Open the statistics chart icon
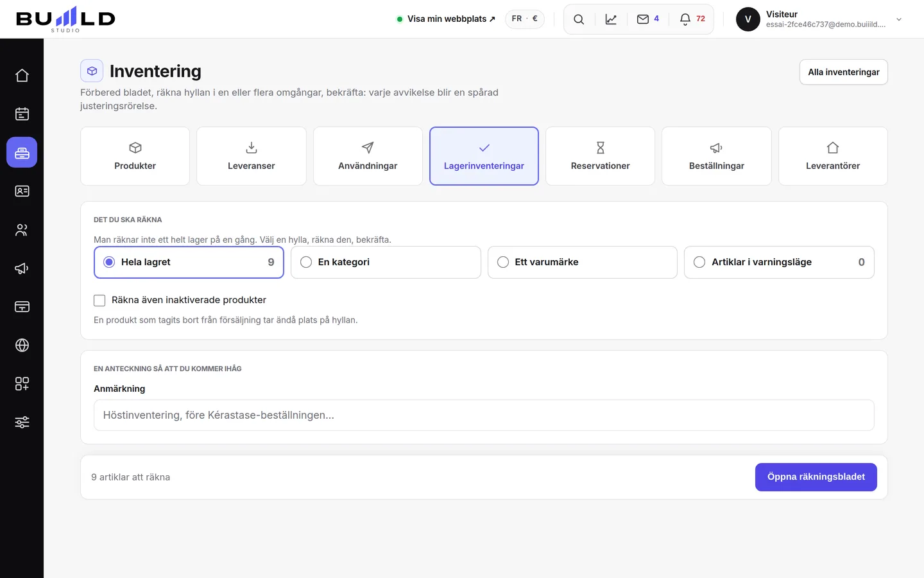 coord(611,19)
